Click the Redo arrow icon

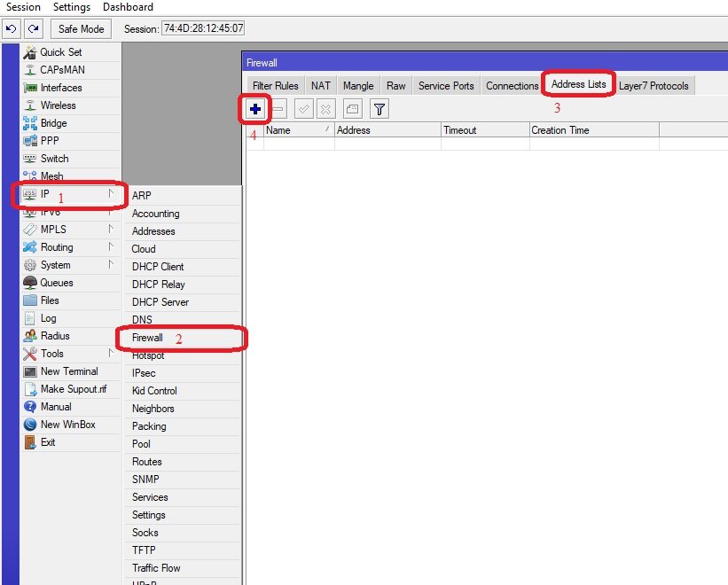(x=34, y=28)
